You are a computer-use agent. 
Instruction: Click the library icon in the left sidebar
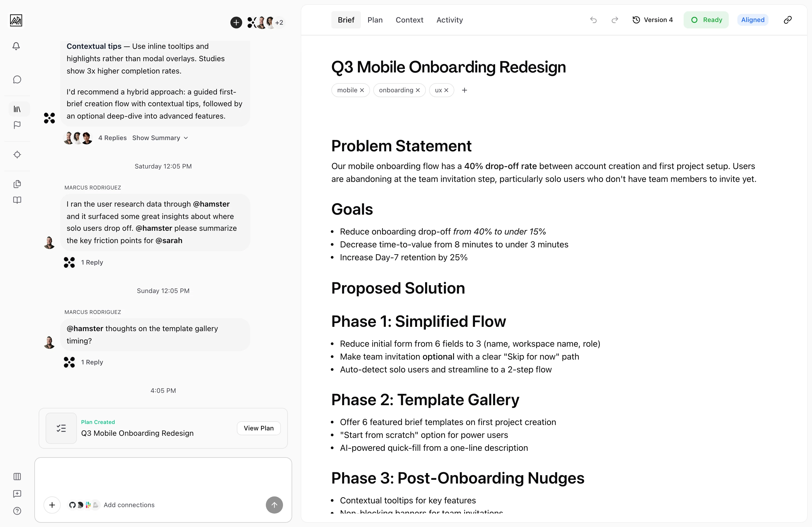[x=17, y=109]
